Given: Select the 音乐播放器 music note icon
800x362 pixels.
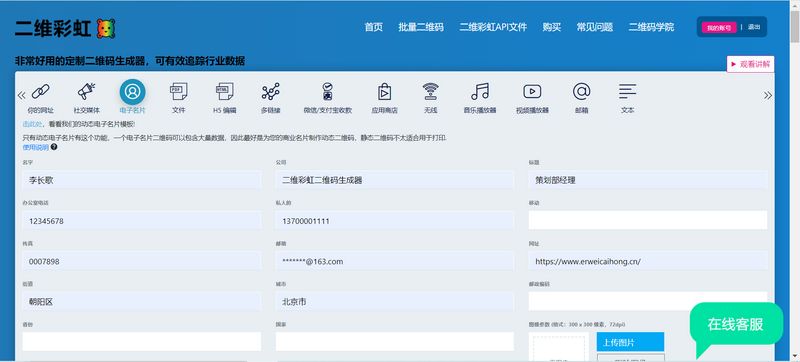Looking at the screenshot, I should (x=480, y=92).
